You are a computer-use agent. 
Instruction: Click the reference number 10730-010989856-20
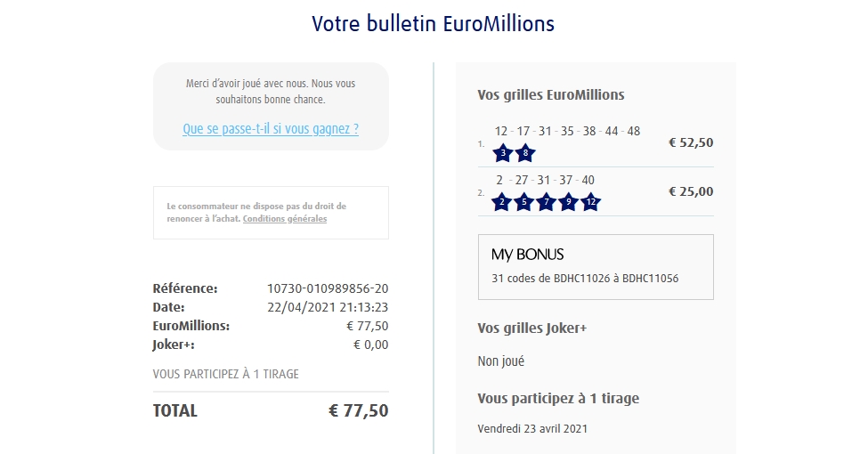[328, 288]
